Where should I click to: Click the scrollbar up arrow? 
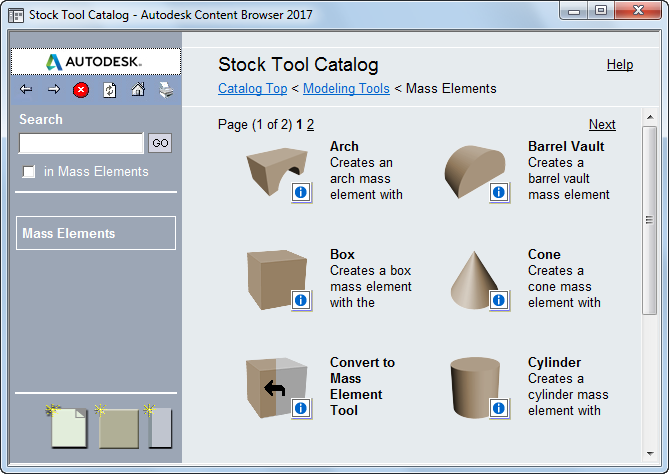[x=650, y=117]
